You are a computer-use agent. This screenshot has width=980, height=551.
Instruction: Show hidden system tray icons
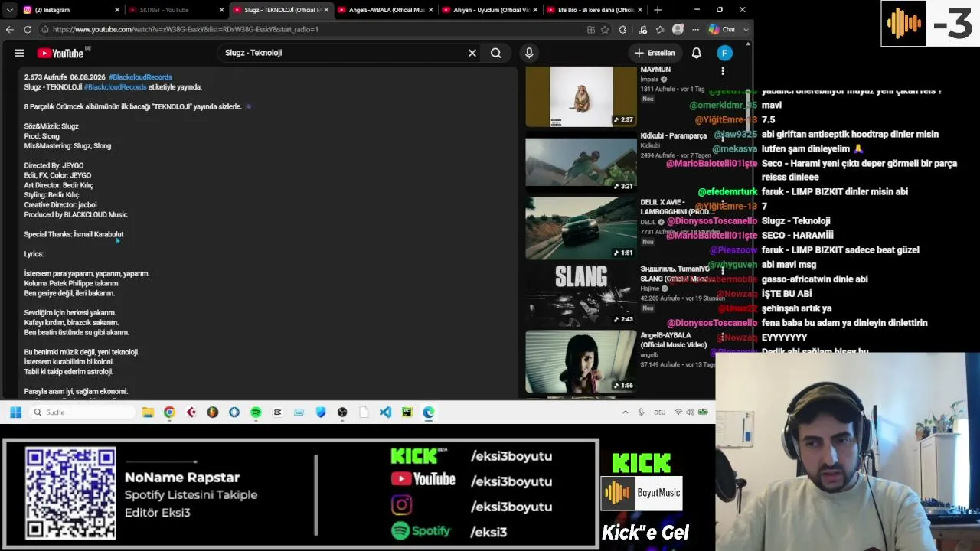click(625, 412)
